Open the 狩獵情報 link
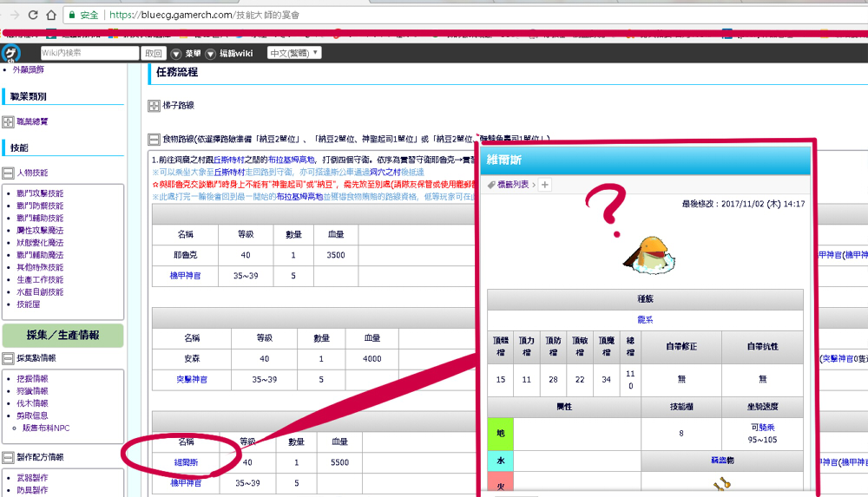Viewport: 868px width, 497px height. (32, 390)
